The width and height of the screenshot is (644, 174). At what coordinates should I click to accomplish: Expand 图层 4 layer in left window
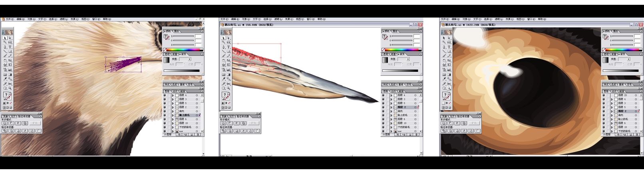[x=173, y=95]
